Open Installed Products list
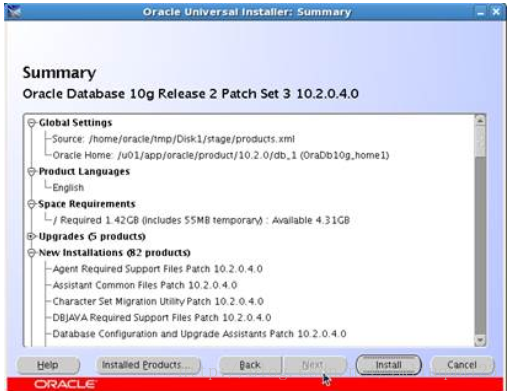Viewport: 509px width, 391px height. 148,365
